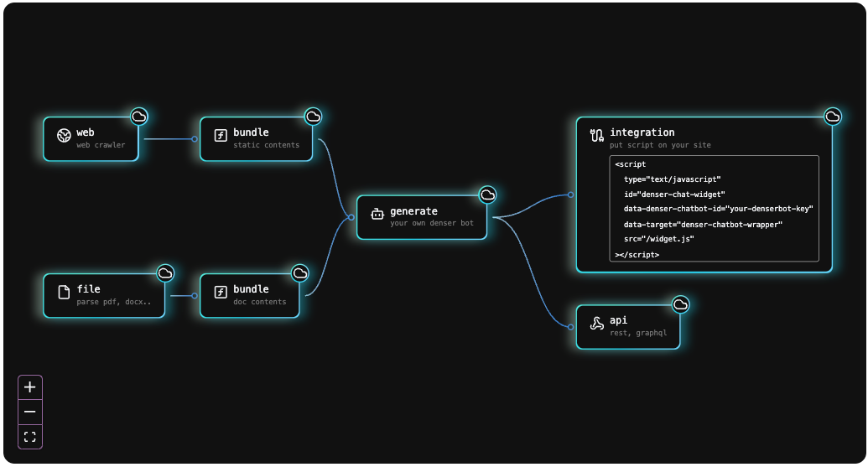
Task: Click the file document icon
Action: [64, 293]
